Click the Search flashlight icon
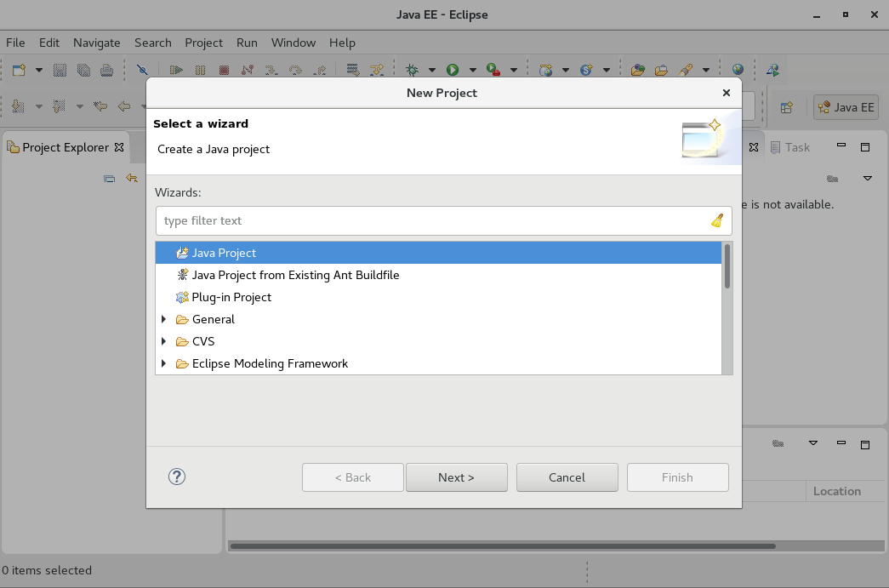889x588 pixels. pyautogui.click(x=686, y=70)
